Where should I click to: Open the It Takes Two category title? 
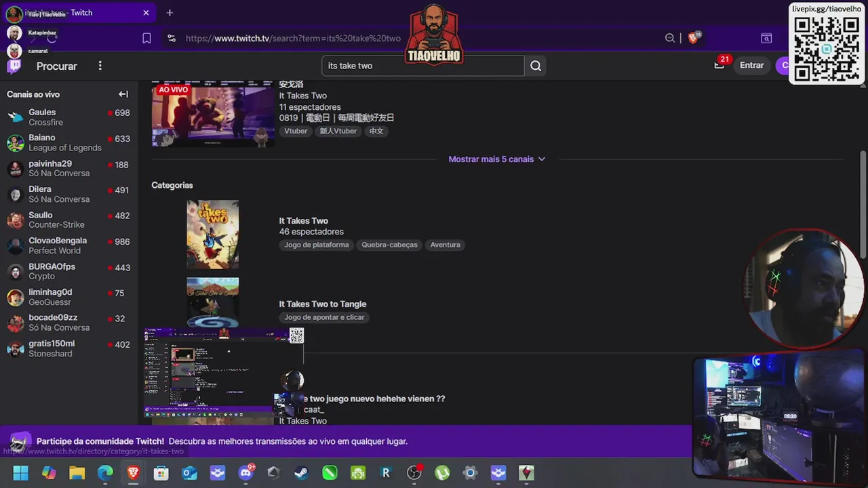[x=303, y=221]
